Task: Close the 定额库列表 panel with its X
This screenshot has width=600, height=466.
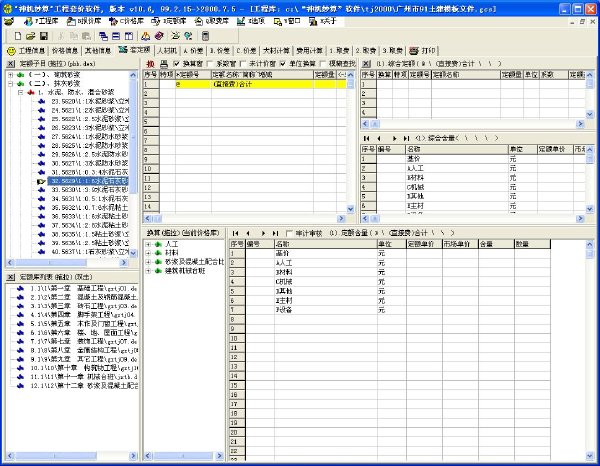Action: click(11, 277)
